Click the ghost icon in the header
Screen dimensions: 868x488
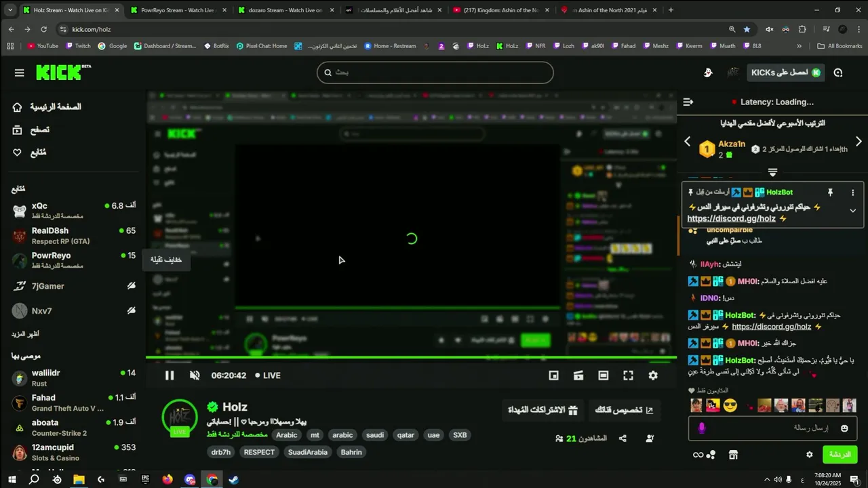(x=707, y=73)
